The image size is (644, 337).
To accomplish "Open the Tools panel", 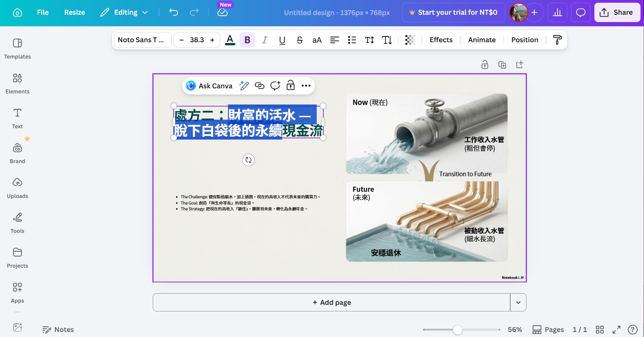I will 17,223.
